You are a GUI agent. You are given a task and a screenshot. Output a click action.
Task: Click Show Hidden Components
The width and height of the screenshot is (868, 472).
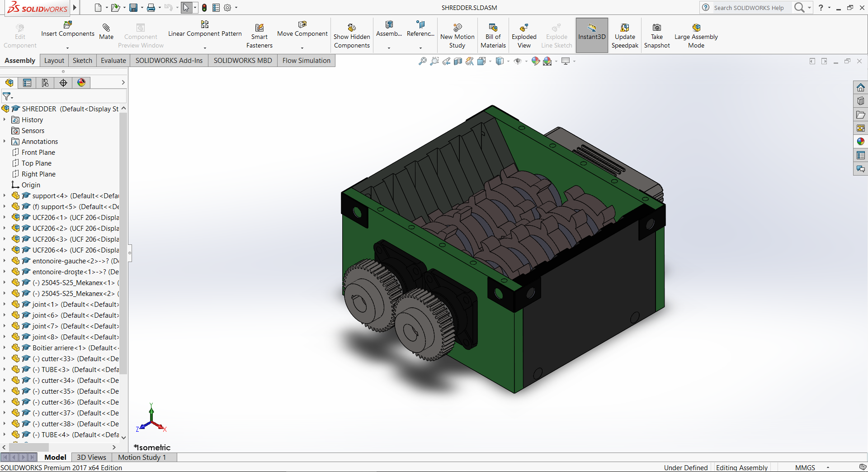pos(352,36)
